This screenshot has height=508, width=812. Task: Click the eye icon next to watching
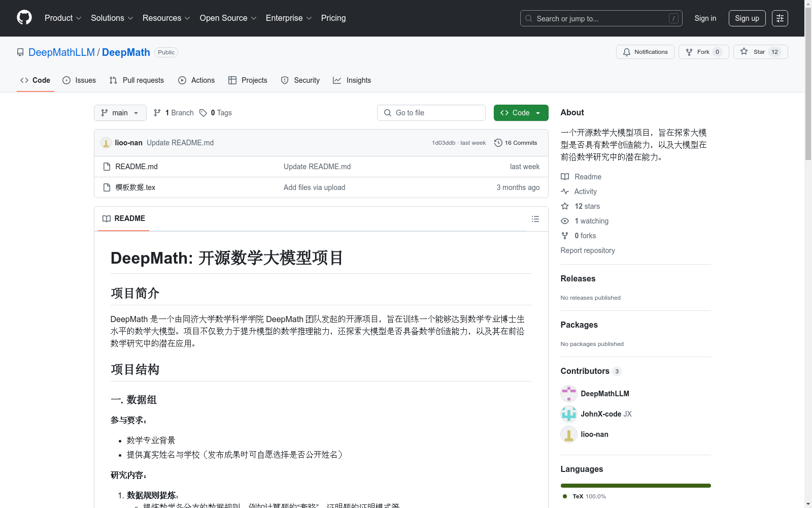565,221
